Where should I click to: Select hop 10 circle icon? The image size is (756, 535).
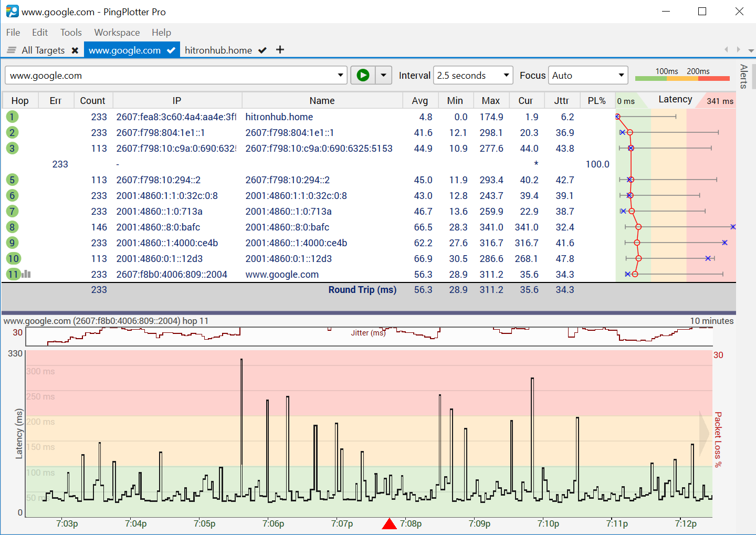click(13, 258)
